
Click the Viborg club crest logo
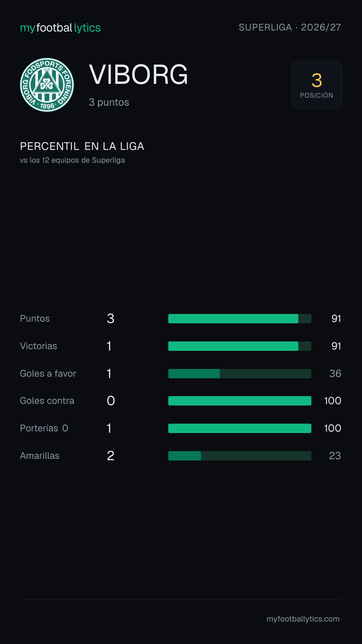click(47, 85)
